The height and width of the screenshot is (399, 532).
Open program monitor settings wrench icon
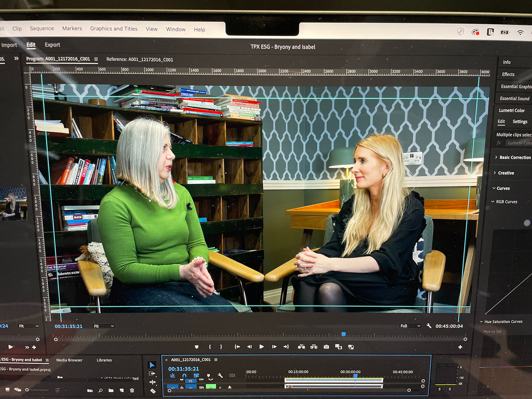click(x=429, y=326)
